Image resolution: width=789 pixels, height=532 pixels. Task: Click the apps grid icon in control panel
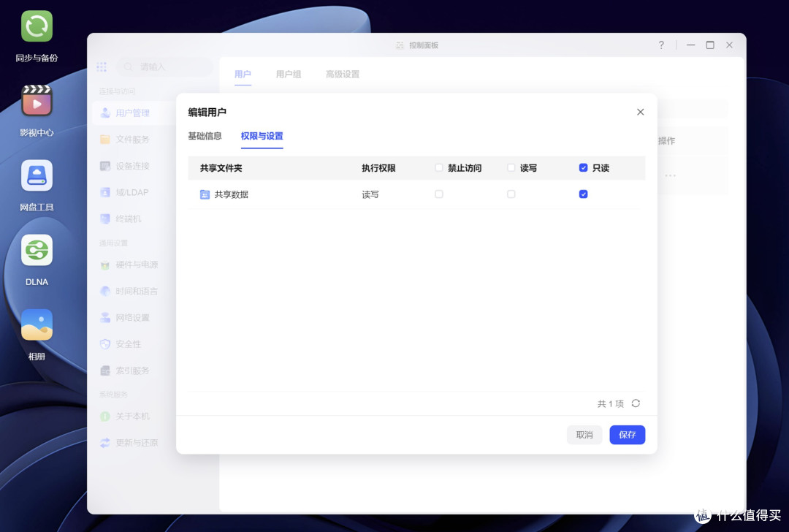click(102, 67)
